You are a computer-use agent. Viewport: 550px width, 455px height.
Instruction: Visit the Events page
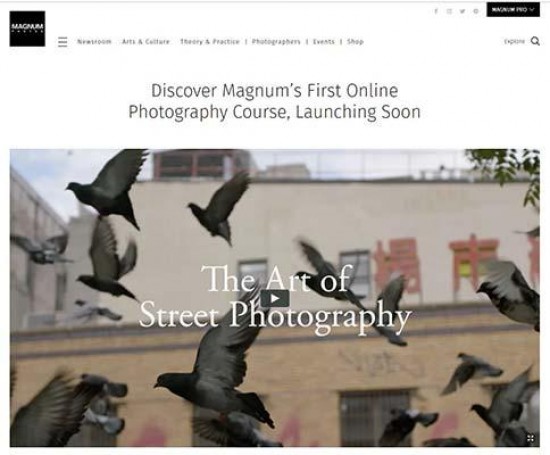point(323,42)
